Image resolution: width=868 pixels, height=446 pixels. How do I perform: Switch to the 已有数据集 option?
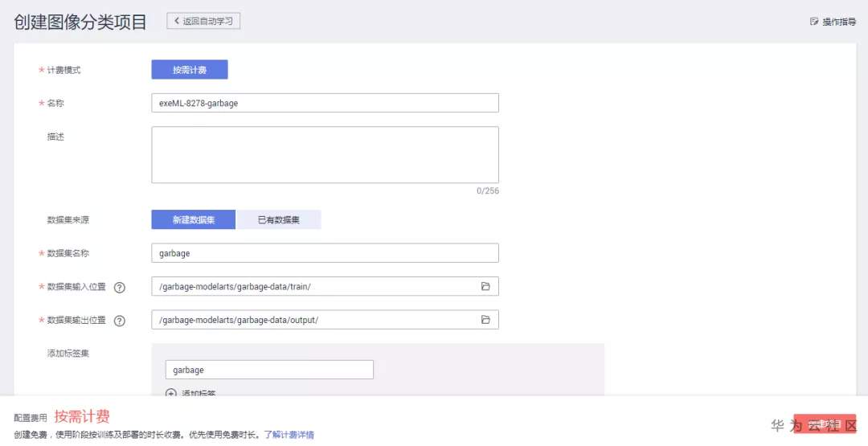tap(279, 219)
